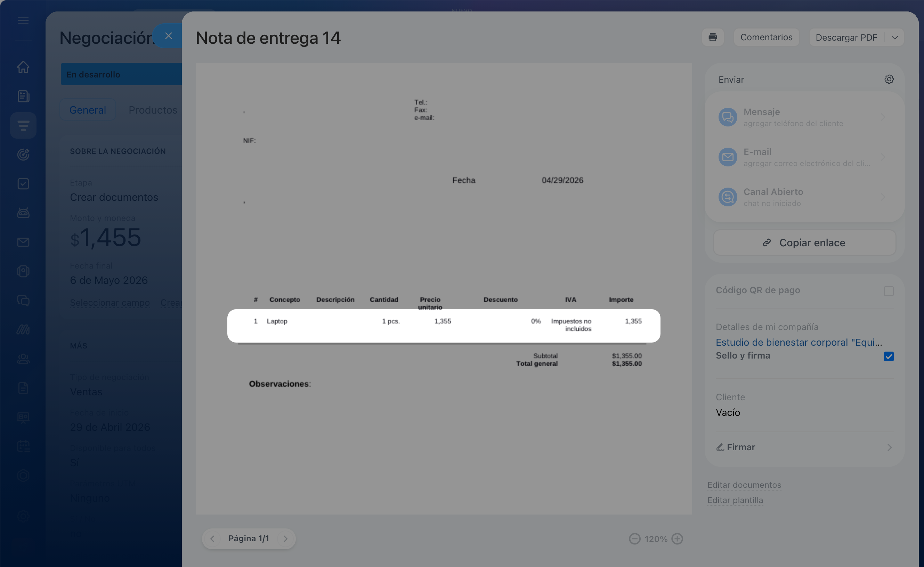Expand the Descargar PDF dropdown arrow
The image size is (924, 567).
(895, 38)
